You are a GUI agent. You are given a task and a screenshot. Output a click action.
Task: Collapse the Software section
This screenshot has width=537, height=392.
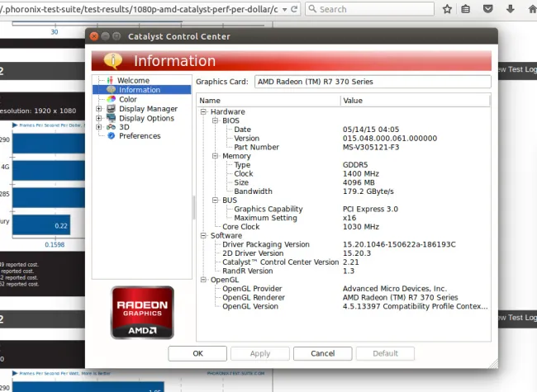[x=203, y=236]
